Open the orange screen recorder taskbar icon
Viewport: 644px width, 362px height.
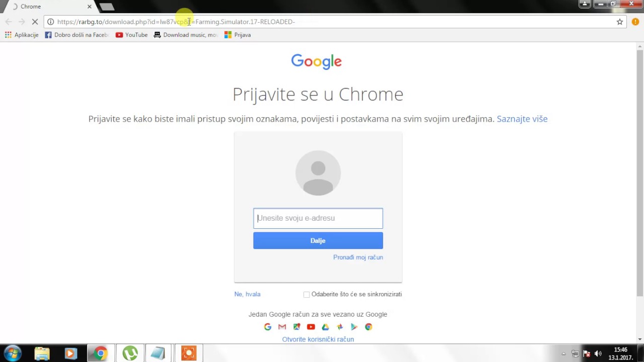pos(189,353)
